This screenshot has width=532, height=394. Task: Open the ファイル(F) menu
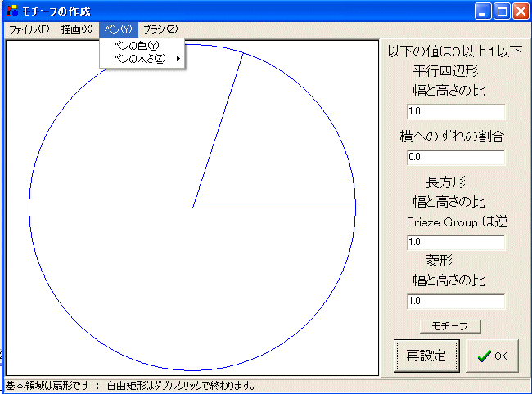(29, 29)
